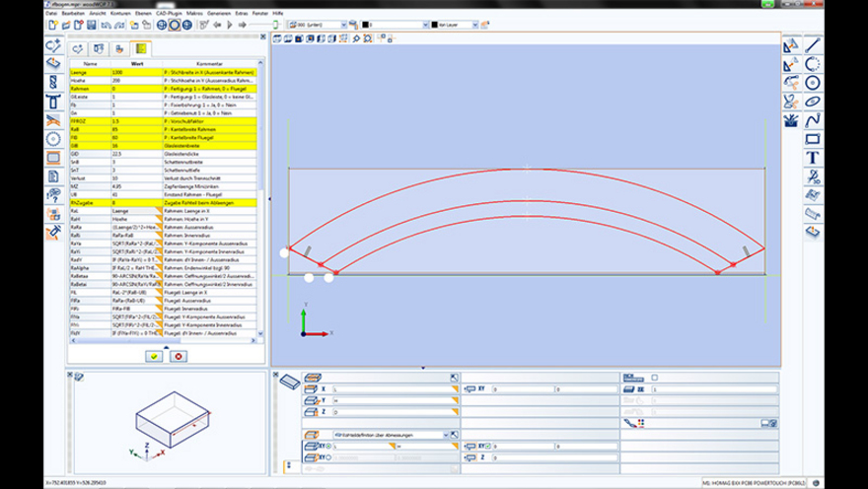Click the T-shaped sidebar icon
The width and height of the screenshot is (868, 489).
point(53,102)
